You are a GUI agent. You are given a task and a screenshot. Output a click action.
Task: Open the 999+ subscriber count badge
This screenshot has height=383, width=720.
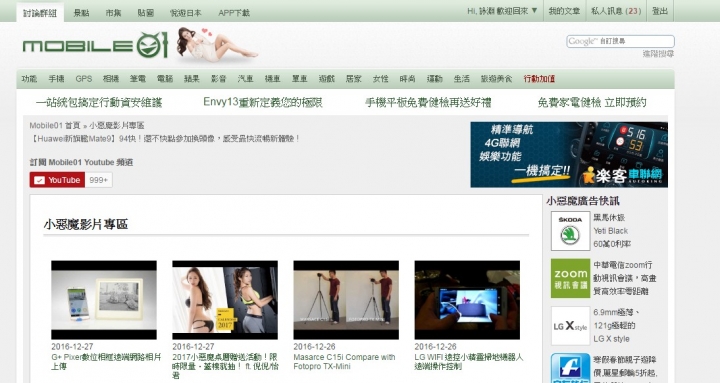point(99,180)
